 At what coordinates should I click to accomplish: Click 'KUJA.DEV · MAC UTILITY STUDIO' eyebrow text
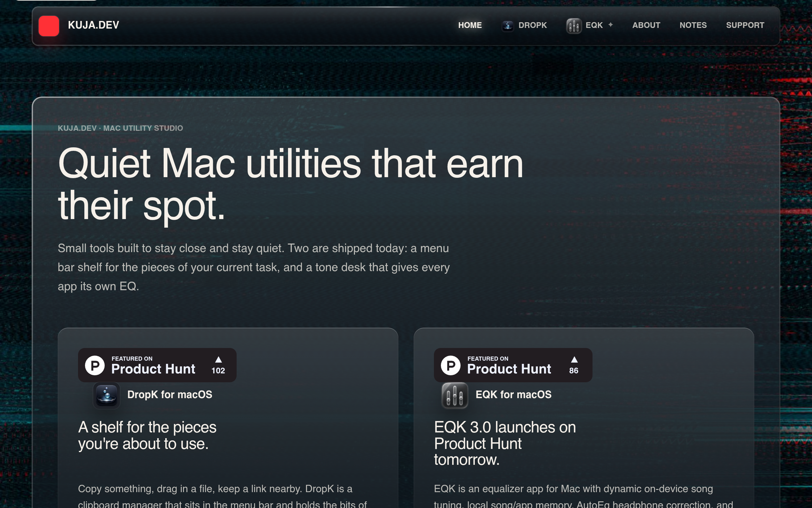(x=120, y=128)
